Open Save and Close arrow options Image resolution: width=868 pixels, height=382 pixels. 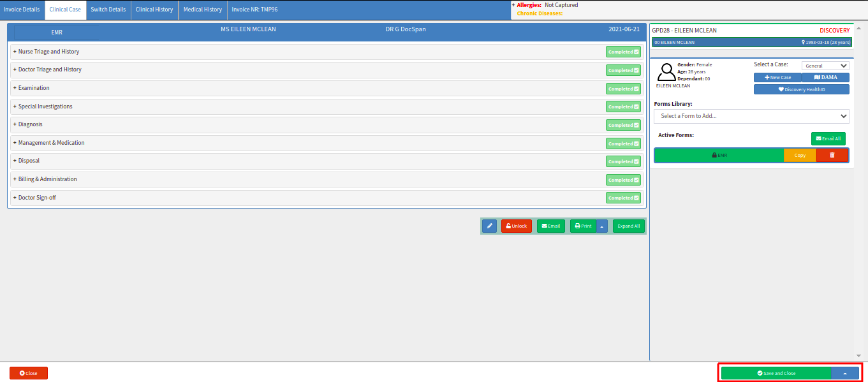point(845,373)
